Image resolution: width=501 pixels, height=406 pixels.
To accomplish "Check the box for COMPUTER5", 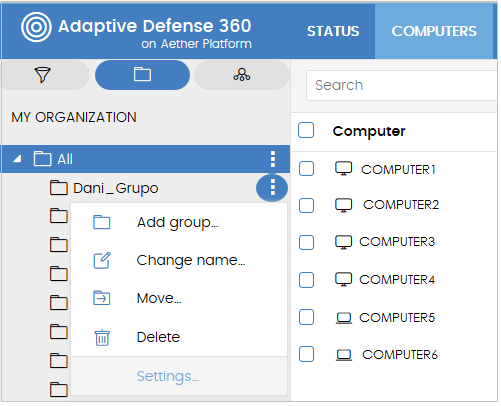I will [x=306, y=317].
